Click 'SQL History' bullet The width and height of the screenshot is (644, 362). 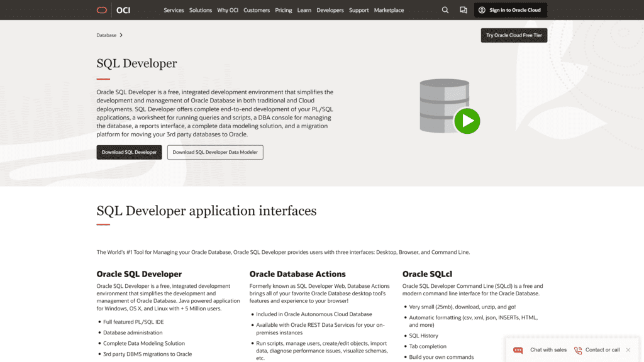point(423,336)
